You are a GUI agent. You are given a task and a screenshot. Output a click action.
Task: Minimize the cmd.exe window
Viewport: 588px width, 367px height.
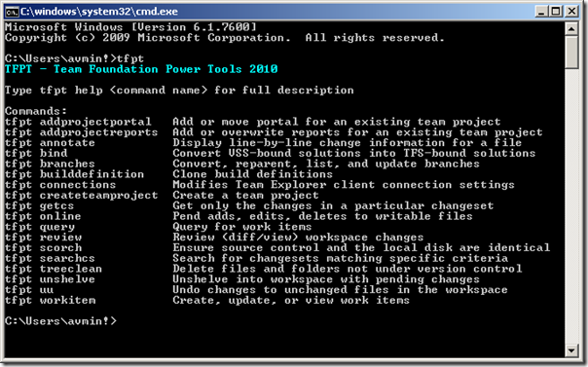540,12
